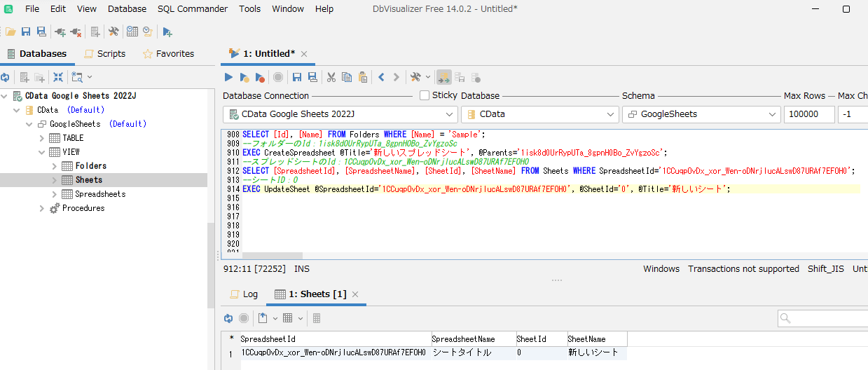Click the tool properties wrench icon in main toolbar

113,32
